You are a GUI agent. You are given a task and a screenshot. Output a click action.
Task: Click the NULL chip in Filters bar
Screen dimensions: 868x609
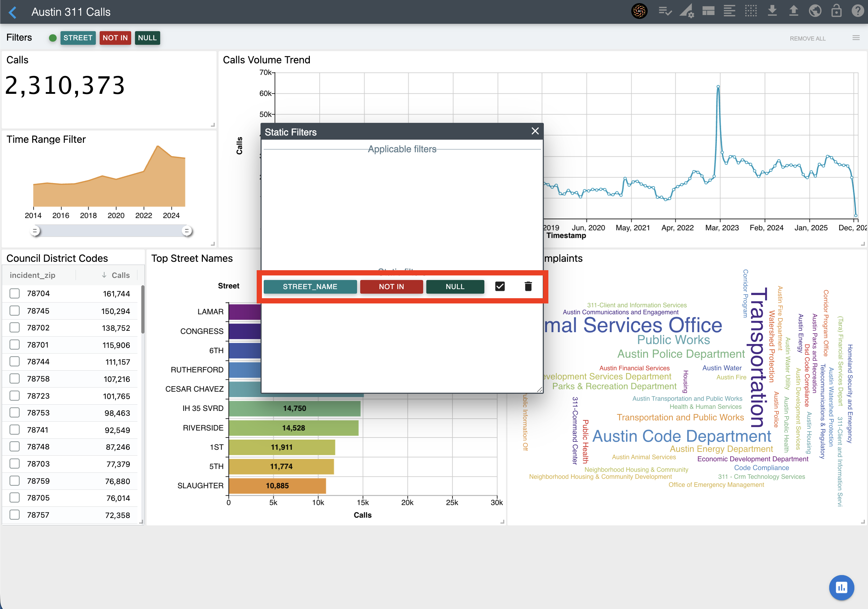tap(147, 38)
